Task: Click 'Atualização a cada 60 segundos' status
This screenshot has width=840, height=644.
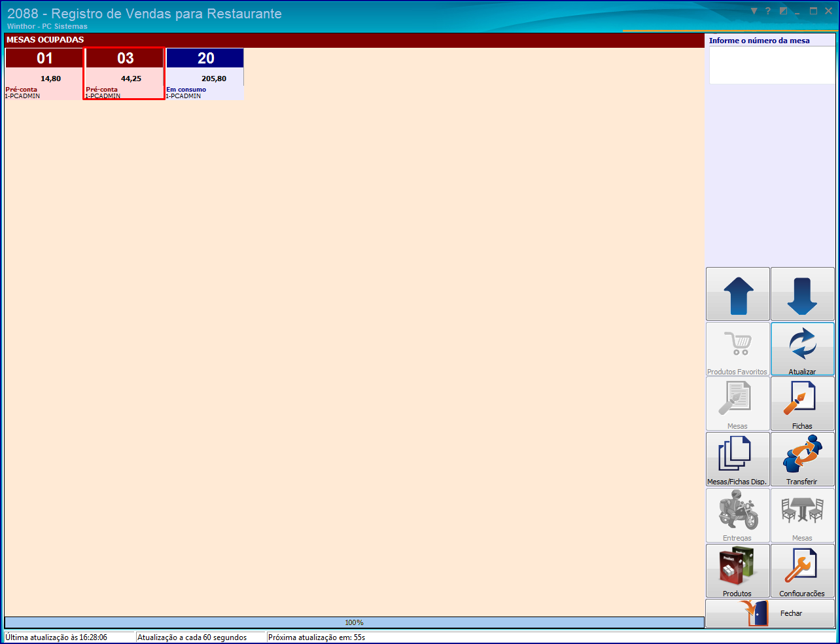Action: coord(192,637)
